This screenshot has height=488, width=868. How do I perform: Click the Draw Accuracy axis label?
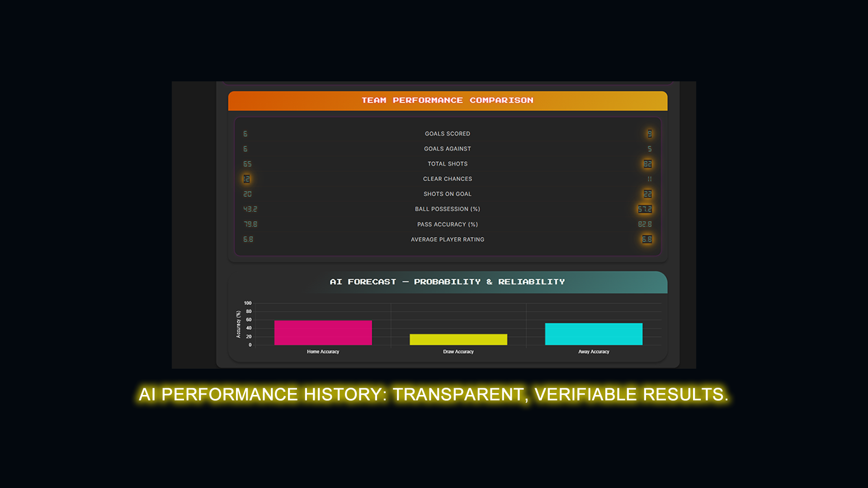click(458, 352)
